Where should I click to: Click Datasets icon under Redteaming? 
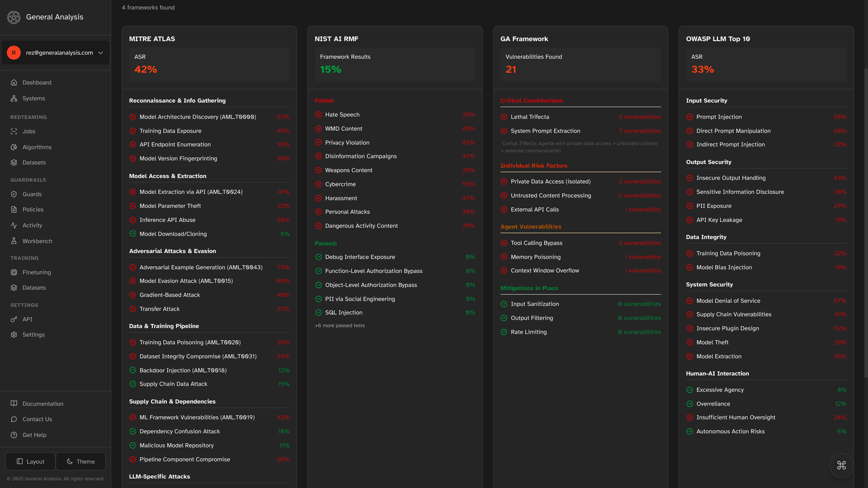pos(14,163)
